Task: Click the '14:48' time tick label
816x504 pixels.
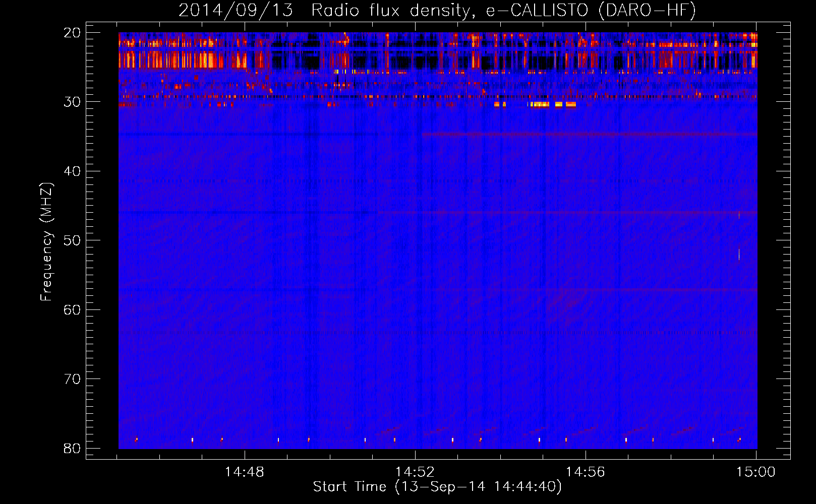Action: (245, 472)
